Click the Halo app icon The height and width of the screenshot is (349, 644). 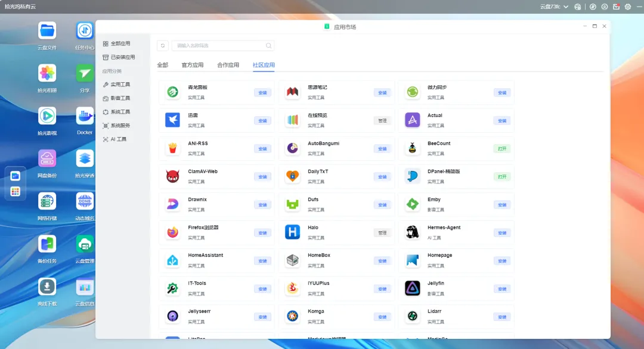point(292,232)
